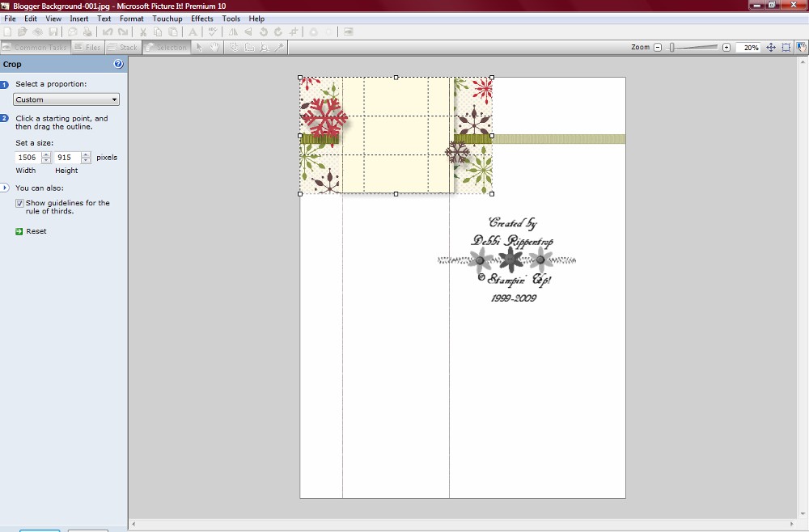Click the Reset link

36,231
